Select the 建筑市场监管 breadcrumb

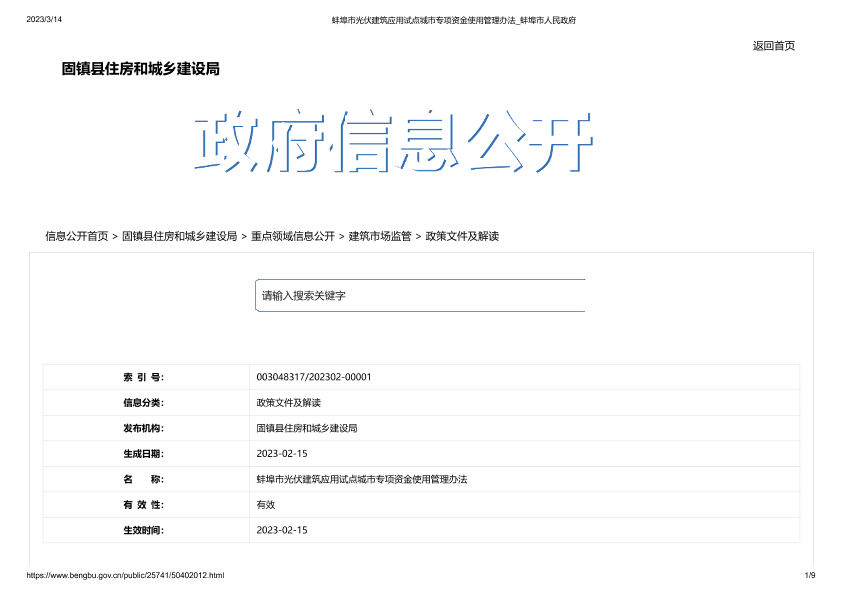380,237
